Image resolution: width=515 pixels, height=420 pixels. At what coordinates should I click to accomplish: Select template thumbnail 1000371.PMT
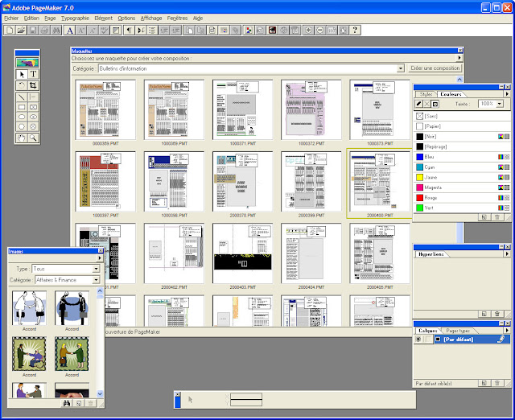(x=243, y=110)
